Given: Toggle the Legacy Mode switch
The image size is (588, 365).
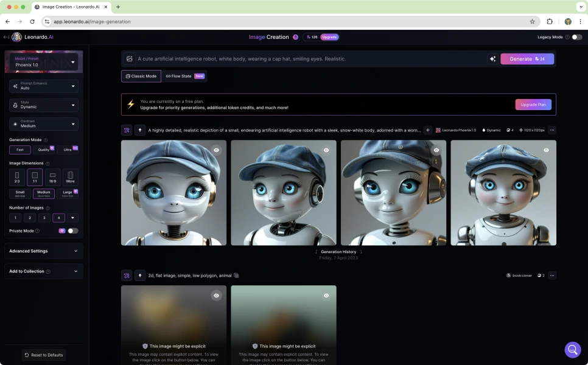Looking at the screenshot, I should [x=577, y=37].
